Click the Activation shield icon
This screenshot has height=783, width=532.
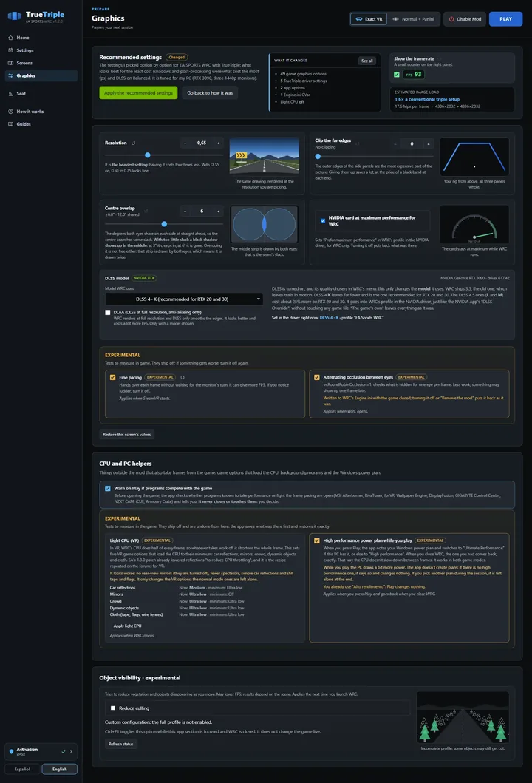pyautogui.click(x=12, y=751)
